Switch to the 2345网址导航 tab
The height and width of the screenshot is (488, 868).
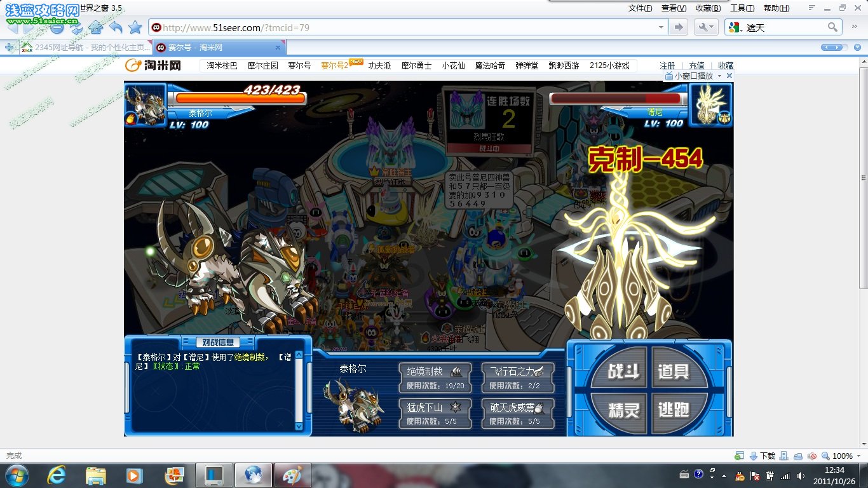[x=86, y=48]
